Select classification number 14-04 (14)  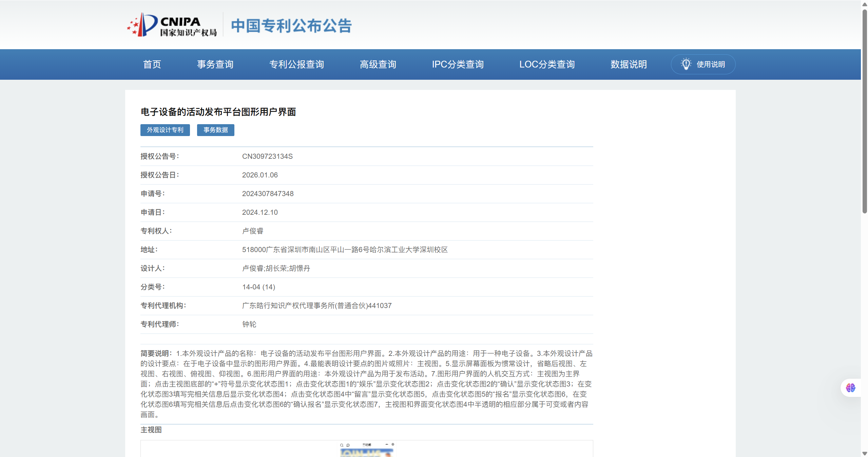pyautogui.click(x=258, y=287)
